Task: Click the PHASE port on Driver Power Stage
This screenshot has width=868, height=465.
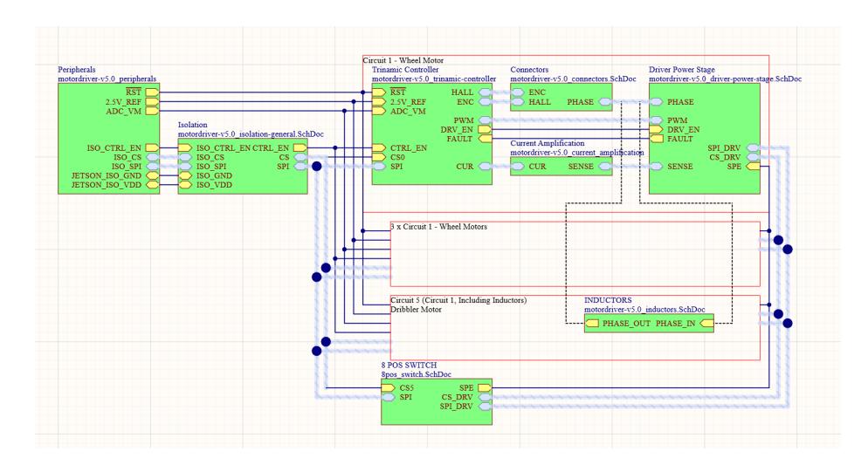Action: coord(656,102)
